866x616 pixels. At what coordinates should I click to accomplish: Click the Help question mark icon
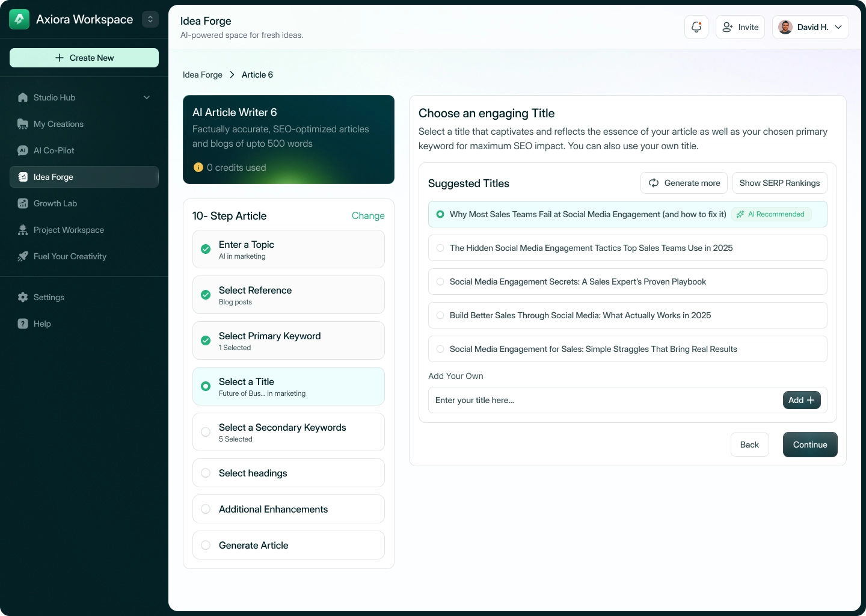coord(23,324)
